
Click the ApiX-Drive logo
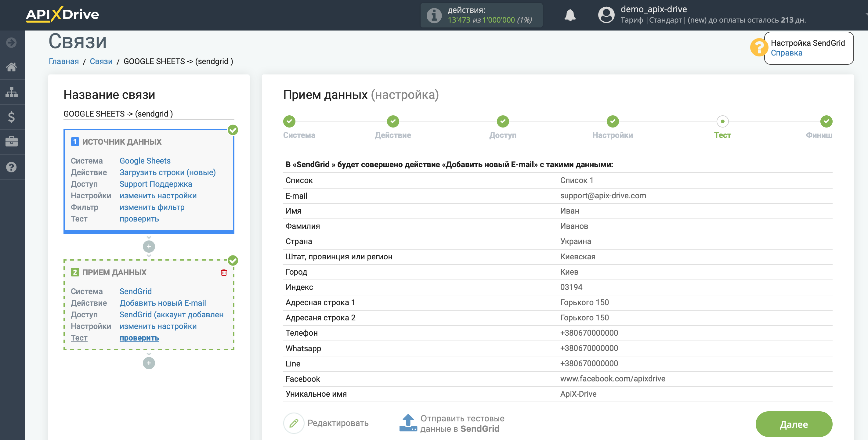click(x=62, y=14)
